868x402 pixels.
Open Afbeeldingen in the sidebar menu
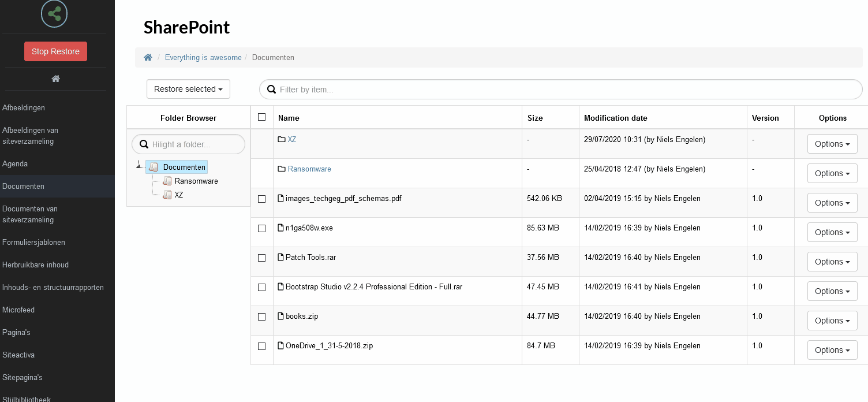click(x=24, y=107)
